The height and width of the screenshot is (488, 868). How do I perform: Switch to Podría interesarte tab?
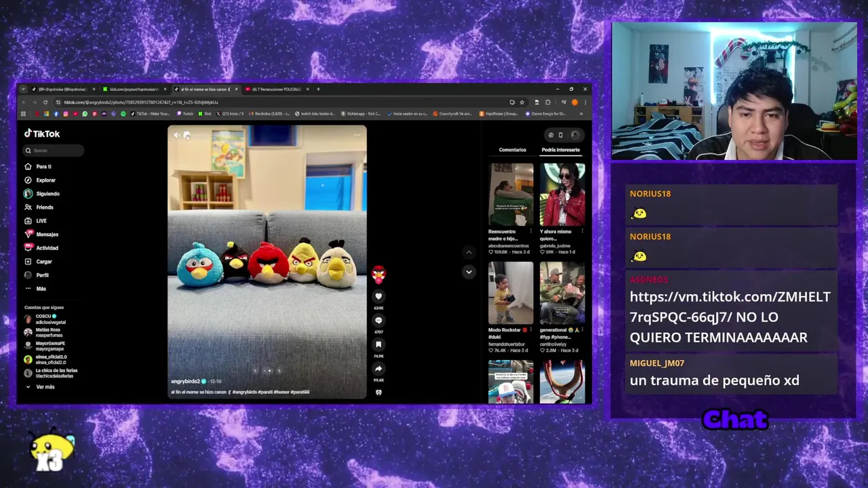point(561,150)
